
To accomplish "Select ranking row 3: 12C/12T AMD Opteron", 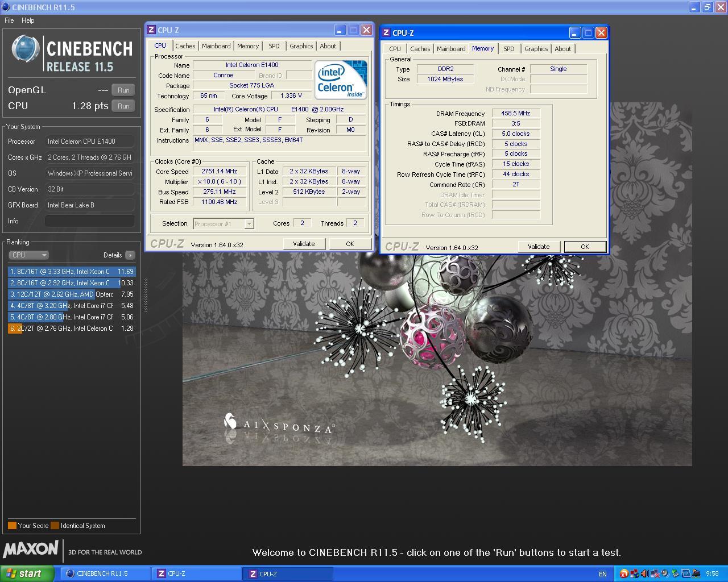I will point(72,294).
